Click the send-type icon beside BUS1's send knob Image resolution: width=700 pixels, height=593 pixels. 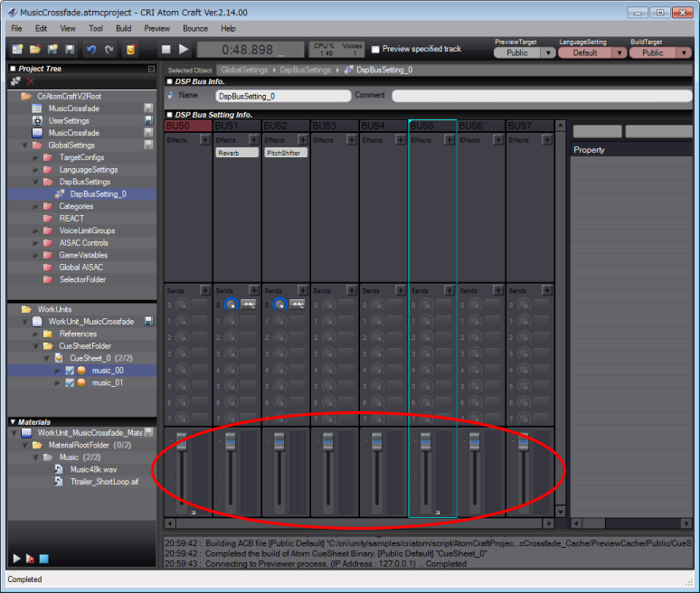click(x=248, y=306)
